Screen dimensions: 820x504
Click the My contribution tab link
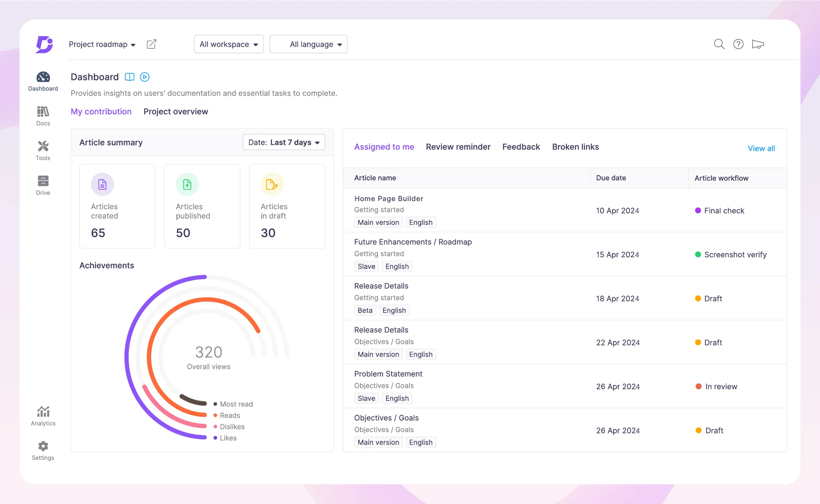[101, 111]
